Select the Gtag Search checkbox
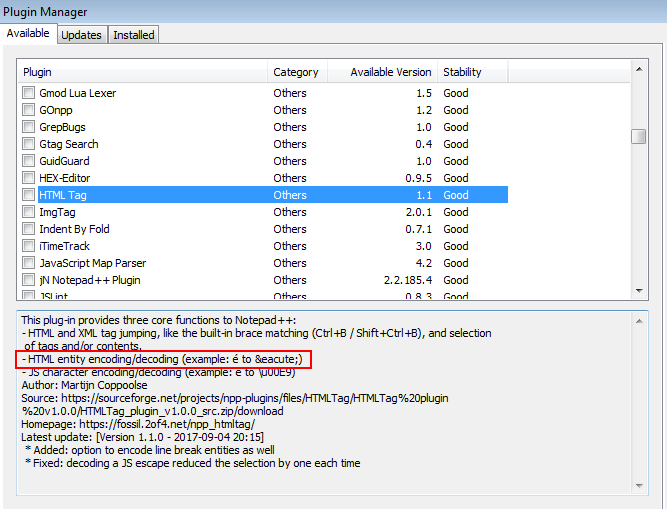 pyautogui.click(x=29, y=144)
